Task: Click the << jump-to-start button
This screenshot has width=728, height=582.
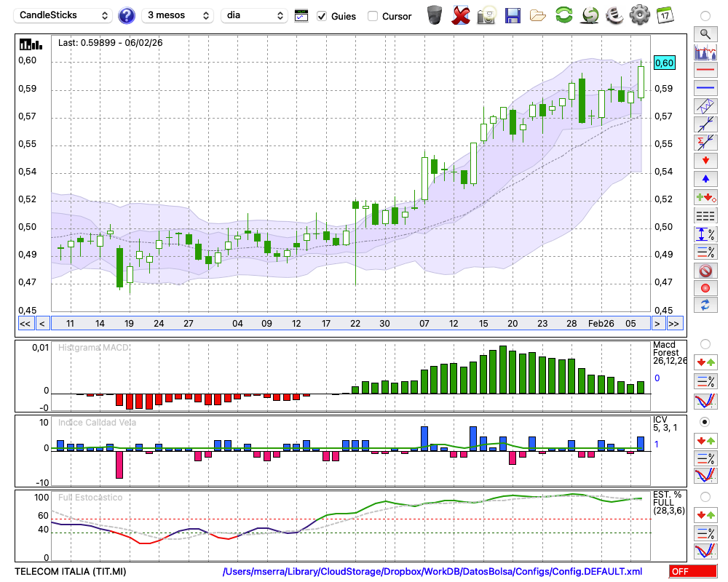Action: (x=25, y=324)
